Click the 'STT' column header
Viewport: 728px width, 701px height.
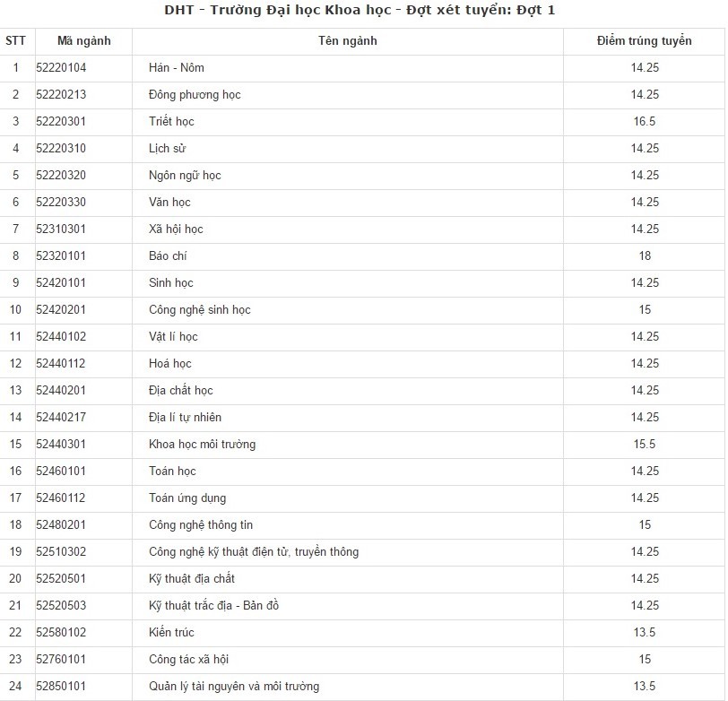pos(15,41)
